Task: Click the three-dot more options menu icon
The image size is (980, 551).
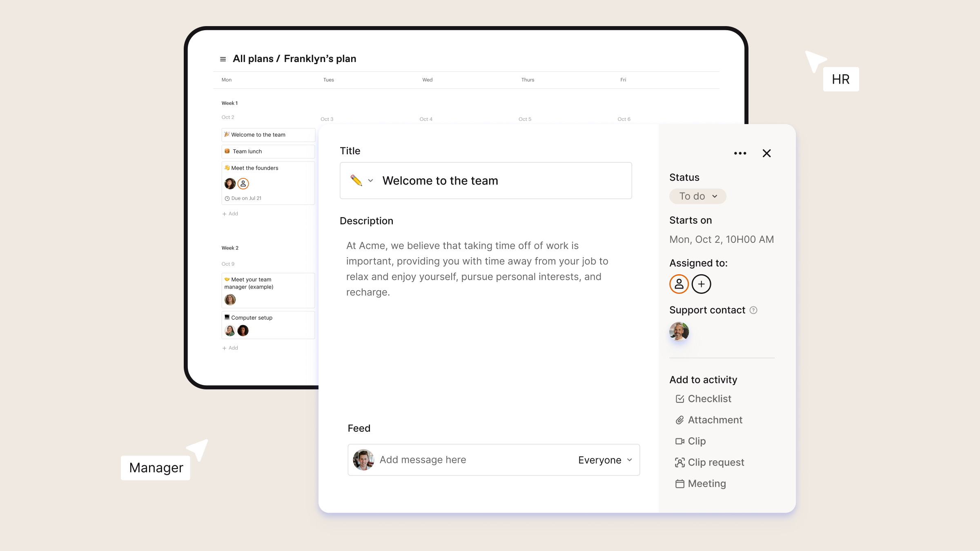Action: (x=740, y=153)
